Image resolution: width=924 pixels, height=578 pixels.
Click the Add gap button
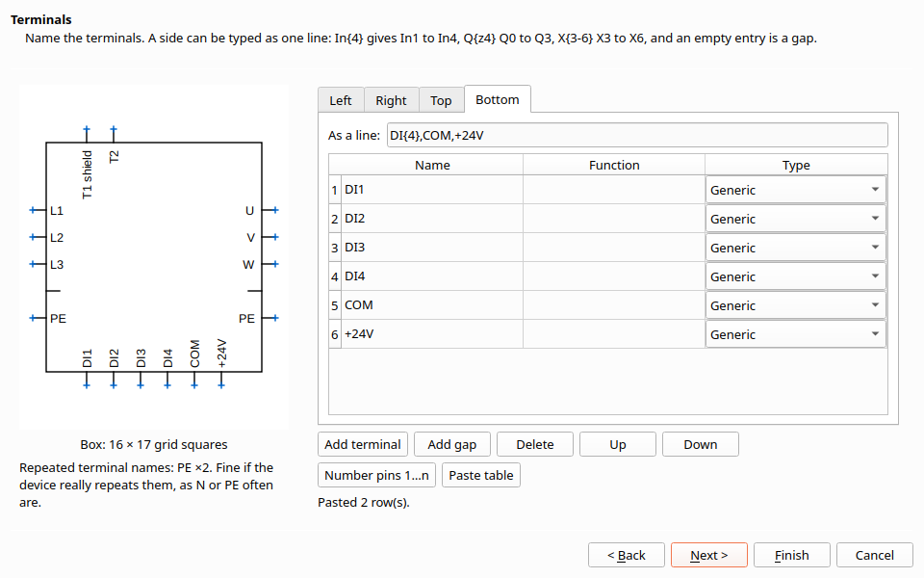tap(452, 444)
